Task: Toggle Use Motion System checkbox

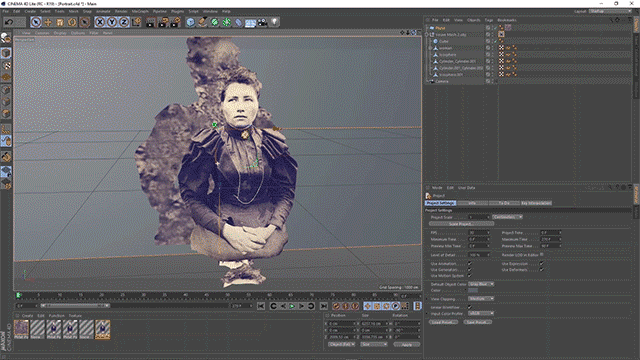Action: tap(470, 276)
